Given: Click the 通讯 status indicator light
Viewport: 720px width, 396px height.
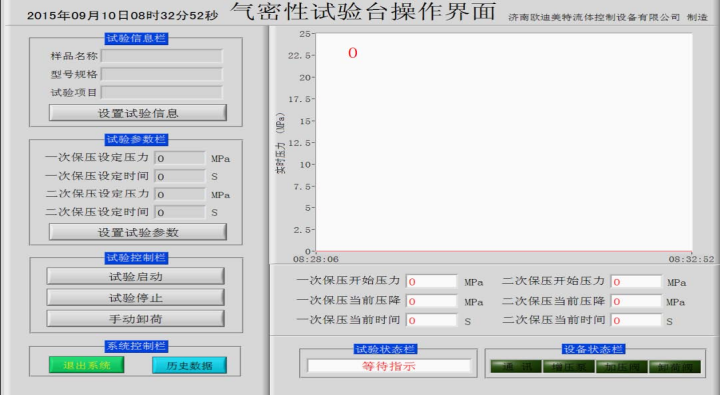Looking at the screenshot, I should coord(516,367).
